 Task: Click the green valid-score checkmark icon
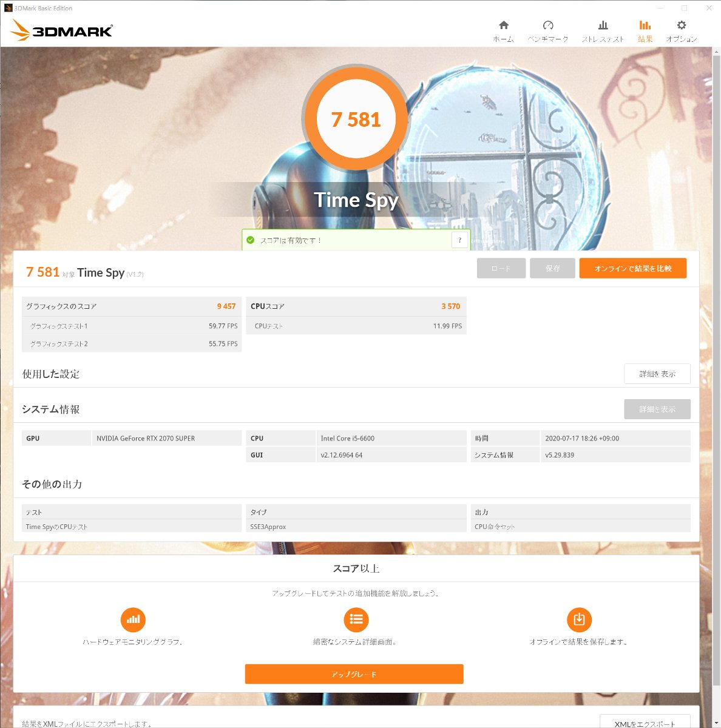pos(251,240)
